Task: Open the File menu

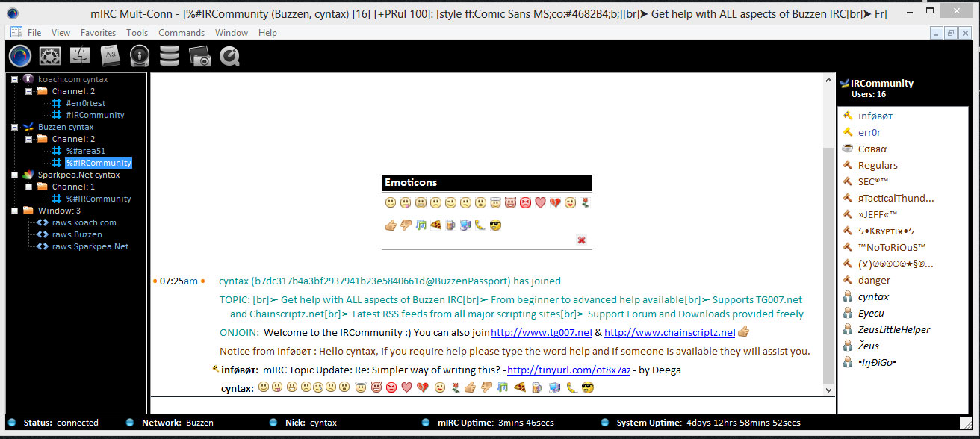Action: coord(34,33)
